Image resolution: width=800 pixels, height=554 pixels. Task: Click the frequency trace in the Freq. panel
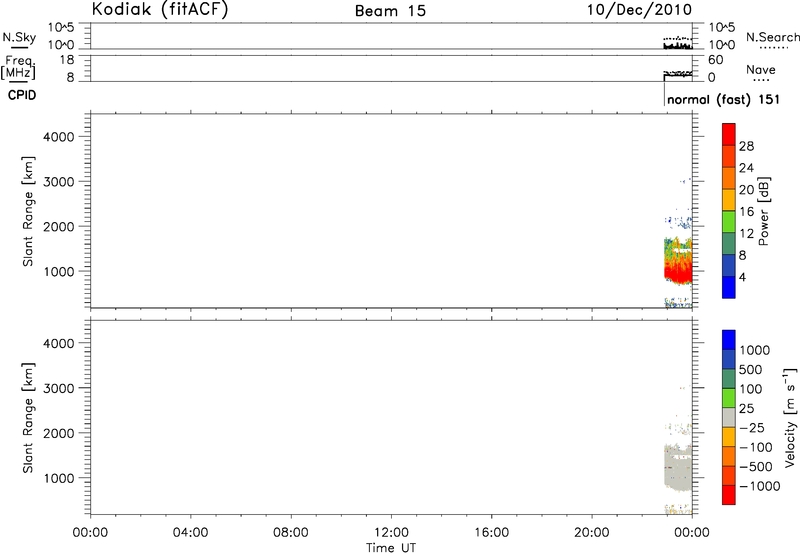click(x=678, y=75)
